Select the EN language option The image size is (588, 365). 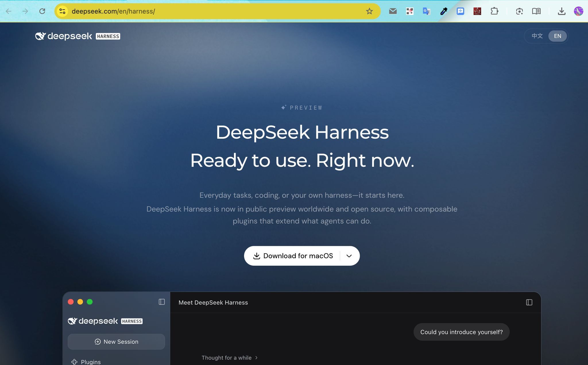tap(558, 36)
